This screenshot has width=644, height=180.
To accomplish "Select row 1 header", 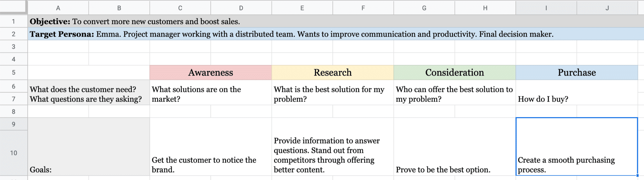I will 14,22.
